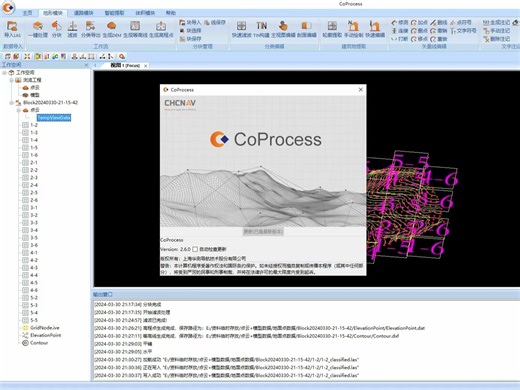This screenshot has width=520, height=390.
Task: Collapse the Block20240330-21-15-42 tree node
Action: click(11, 103)
